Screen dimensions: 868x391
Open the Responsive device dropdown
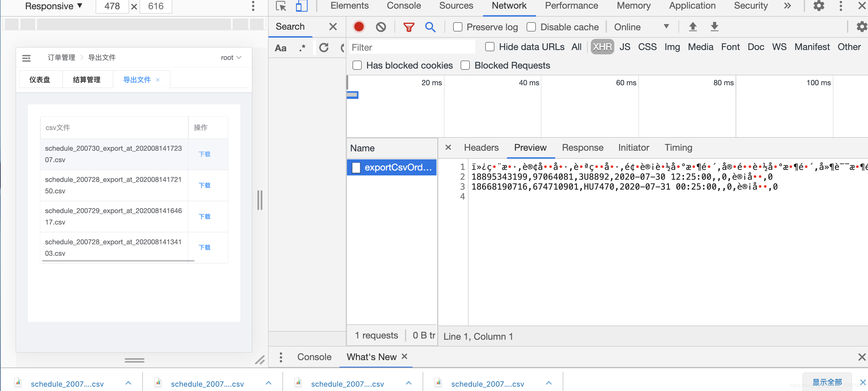54,6
